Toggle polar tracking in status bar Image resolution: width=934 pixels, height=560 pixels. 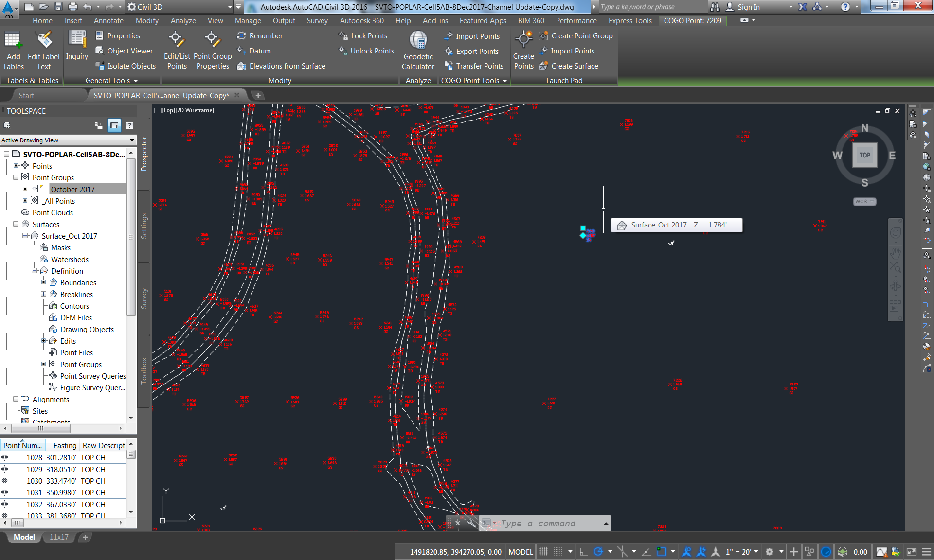(x=598, y=552)
